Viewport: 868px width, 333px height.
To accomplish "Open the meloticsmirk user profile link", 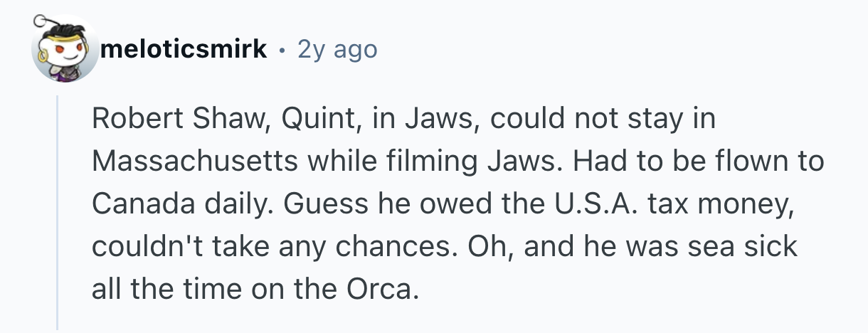I will tap(184, 49).
